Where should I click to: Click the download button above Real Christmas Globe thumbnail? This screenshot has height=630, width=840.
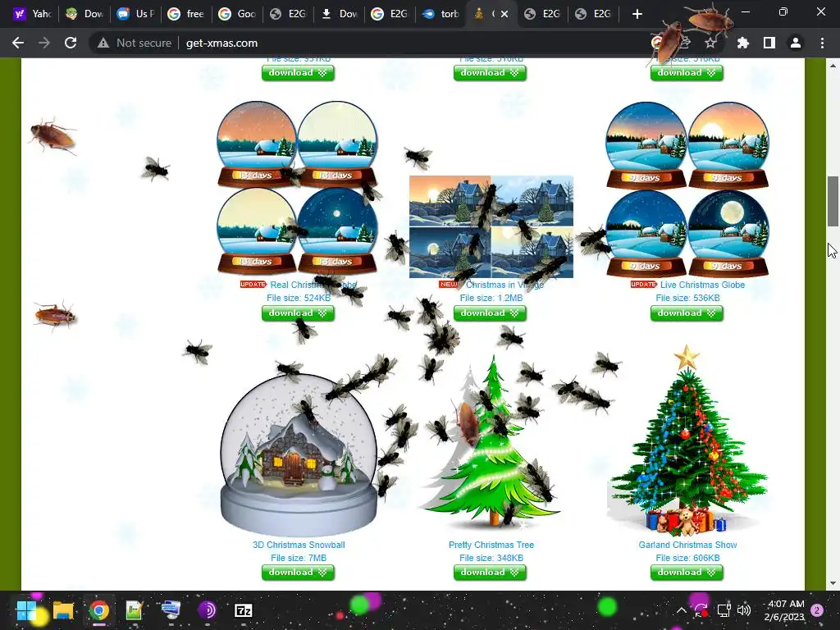click(x=298, y=73)
